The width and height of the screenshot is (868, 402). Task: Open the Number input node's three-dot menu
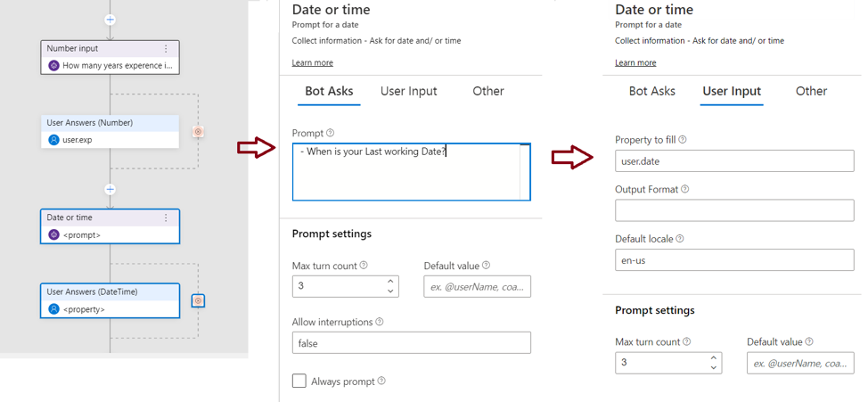coord(166,49)
